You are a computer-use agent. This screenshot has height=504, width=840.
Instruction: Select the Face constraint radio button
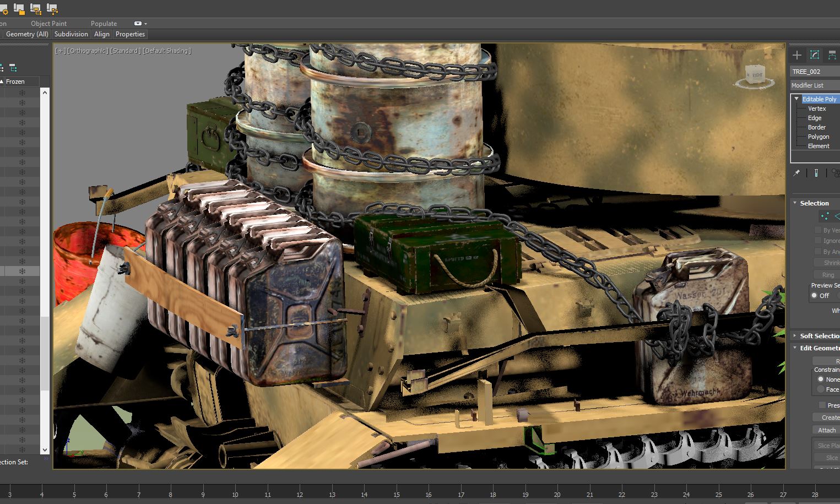(x=821, y=389)
